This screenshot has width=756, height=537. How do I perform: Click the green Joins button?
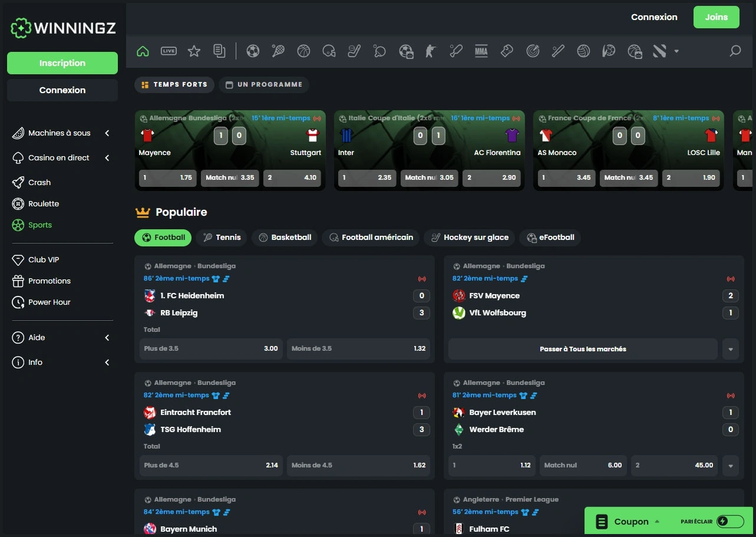[717, 17]
